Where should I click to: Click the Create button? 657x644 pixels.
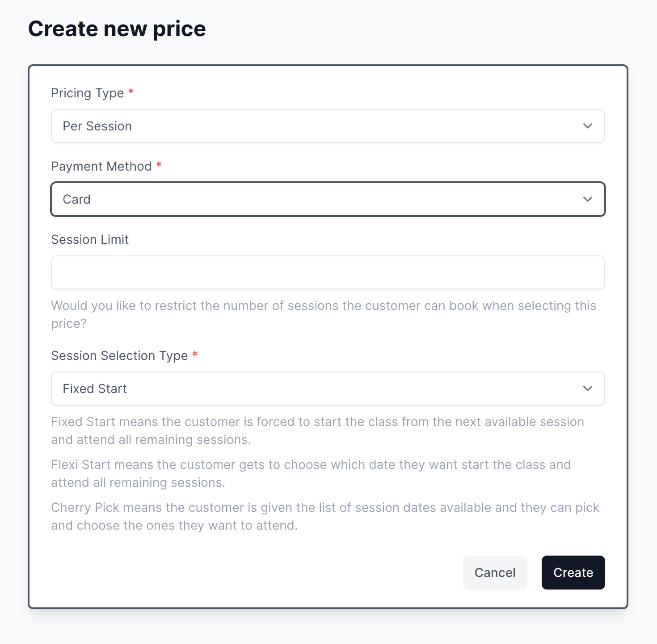[573, 573]
